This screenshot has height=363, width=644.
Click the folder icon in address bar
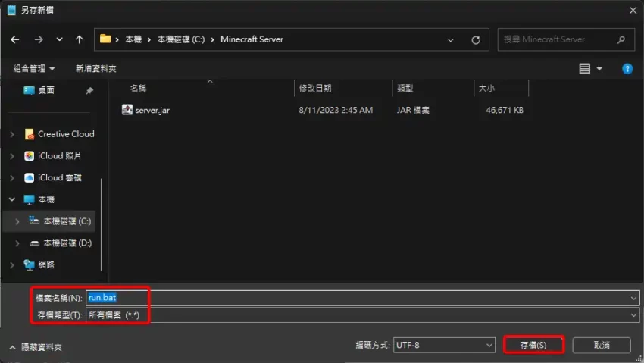[105, 39]
